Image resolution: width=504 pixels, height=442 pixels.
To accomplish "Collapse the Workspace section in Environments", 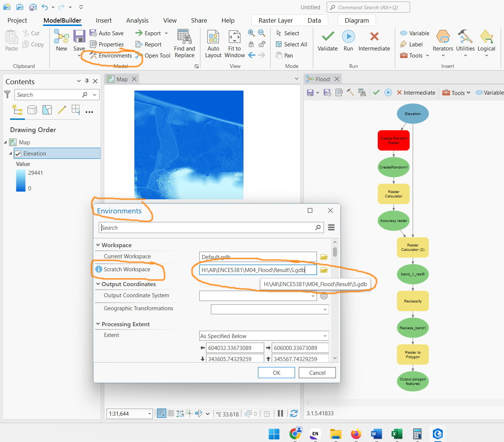I will pyautogui.click(x=98, y=245).
